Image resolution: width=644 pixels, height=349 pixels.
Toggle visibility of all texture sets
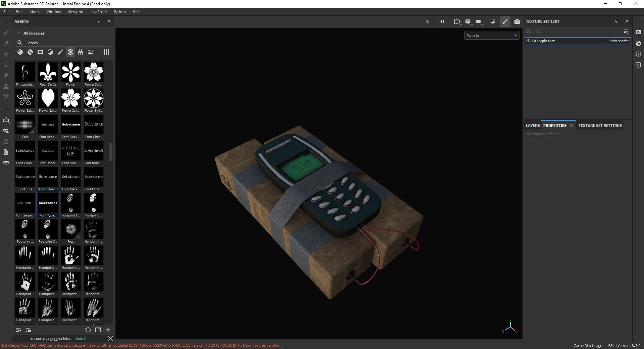[528, 31]
